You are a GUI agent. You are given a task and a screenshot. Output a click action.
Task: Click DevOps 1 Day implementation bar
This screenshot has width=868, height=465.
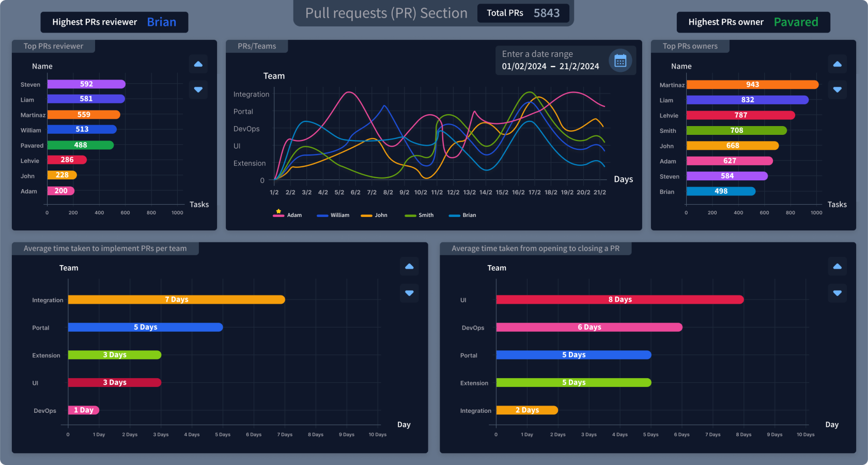pos(84,410)
